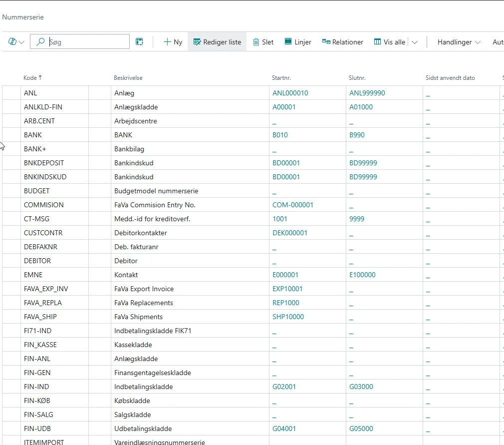
Task: Select the row with code FIN-UDB
Action: click(37, 429)
